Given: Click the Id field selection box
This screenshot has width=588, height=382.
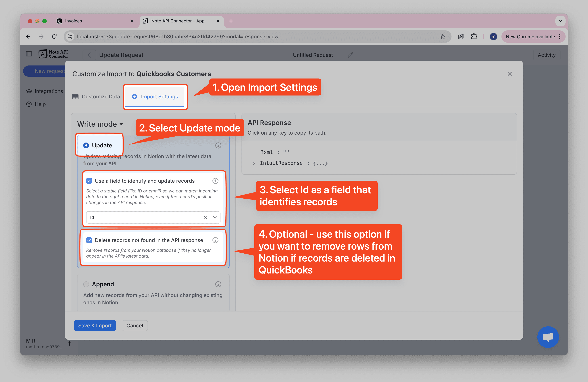Looking at the screenshot, I should (x=153, y=217).
